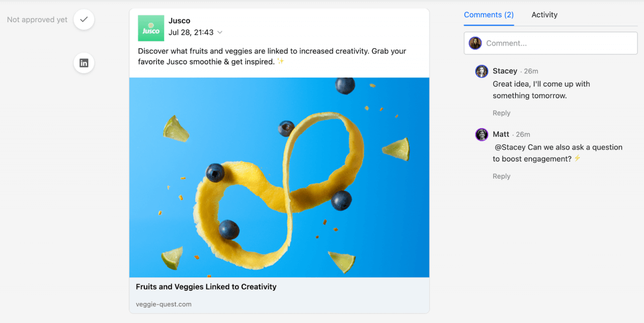Reply to Stacey's comment
Screen dimensions: 644x323
pos(502,113)
